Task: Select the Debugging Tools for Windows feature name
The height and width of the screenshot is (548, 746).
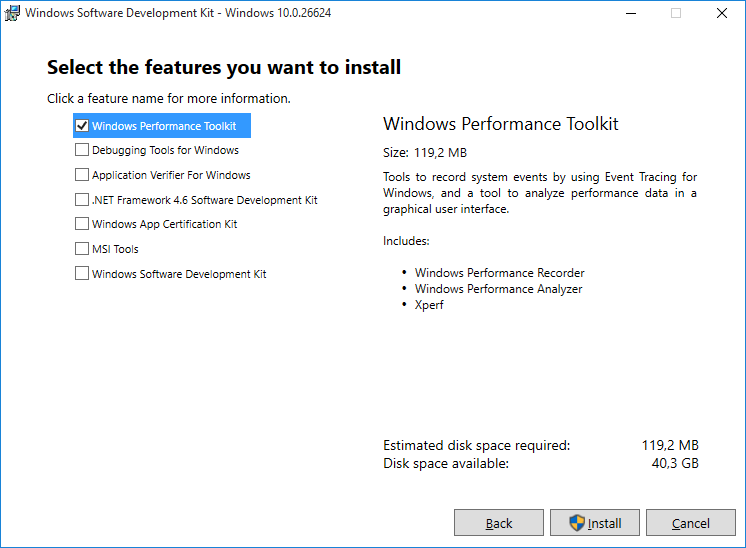Action: (x=166, y=150)
